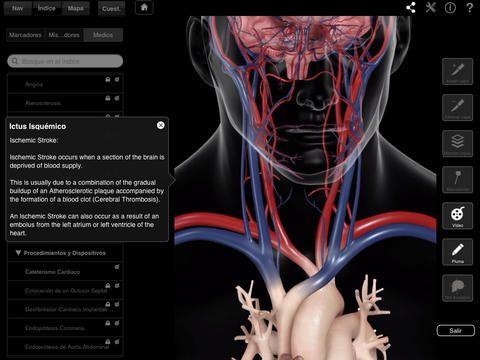Viewport: 480px width, 360px height.
Task: Click media icon on the Angina row
Action: [117, 79]
